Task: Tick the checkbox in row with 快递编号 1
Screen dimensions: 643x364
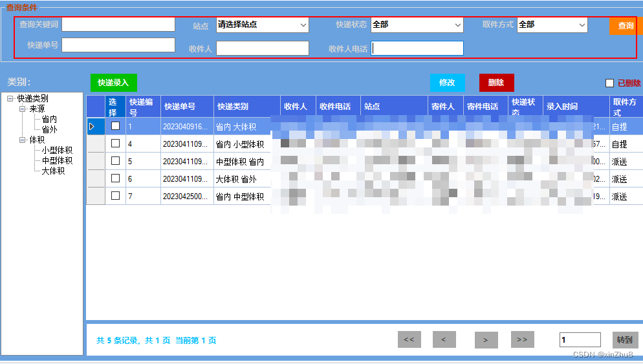Action: pos(116,126)
